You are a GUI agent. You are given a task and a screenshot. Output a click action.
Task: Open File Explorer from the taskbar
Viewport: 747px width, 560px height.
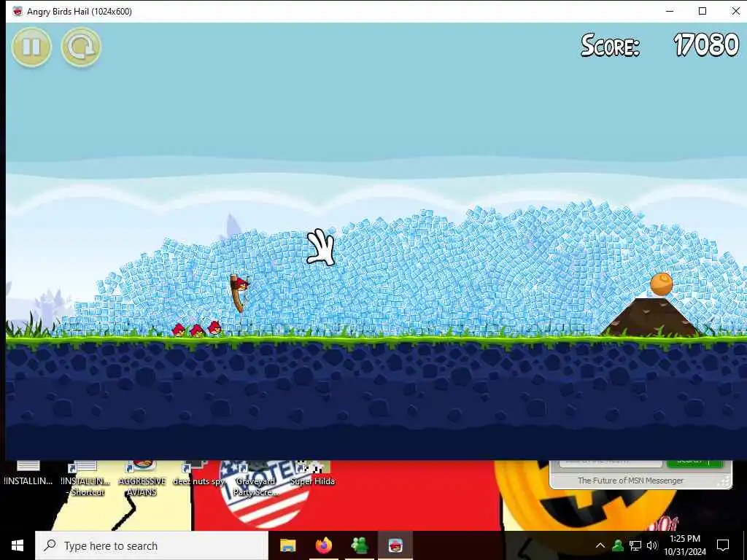pos(287,545)
